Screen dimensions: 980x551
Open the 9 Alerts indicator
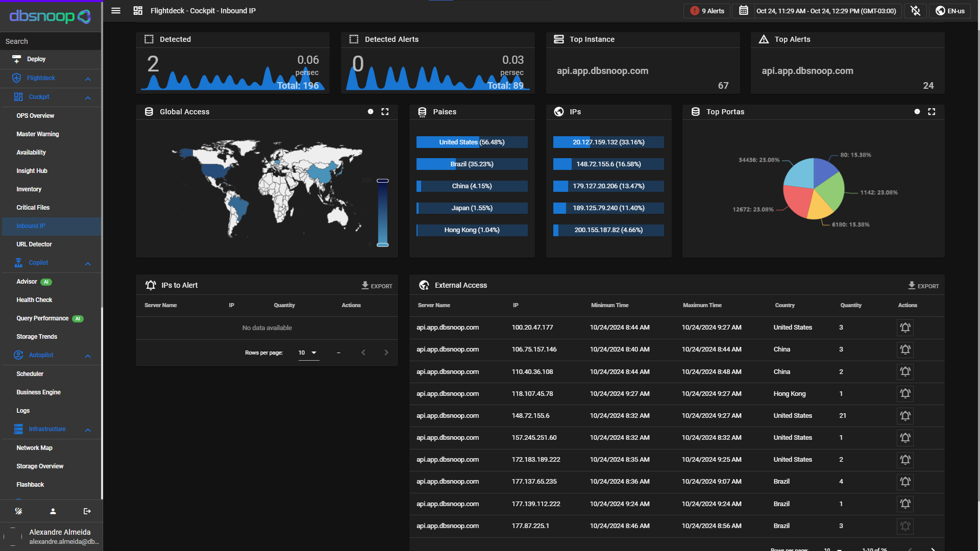707,11
